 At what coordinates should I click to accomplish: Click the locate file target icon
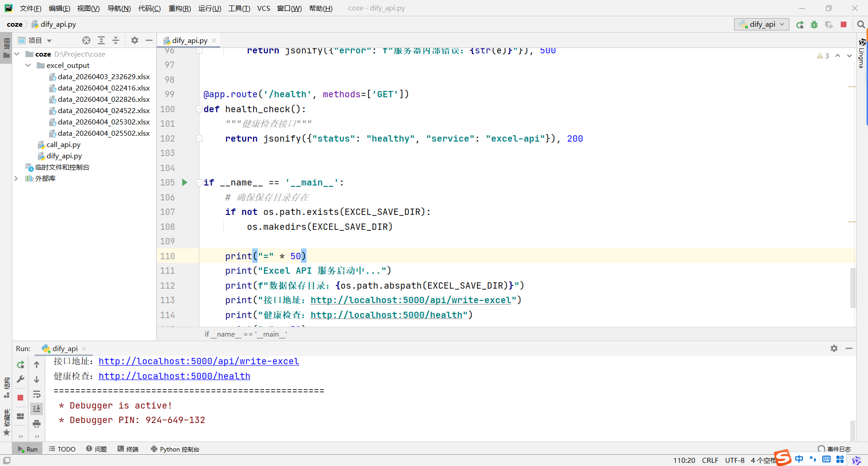86,40
